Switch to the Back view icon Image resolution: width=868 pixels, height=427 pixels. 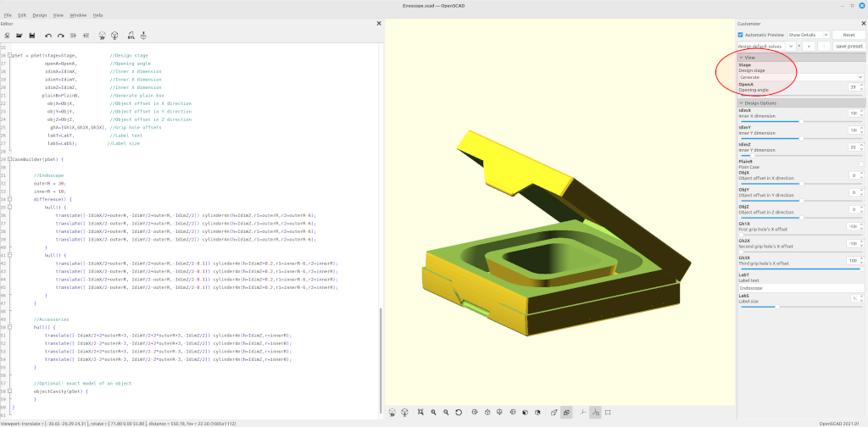point(537,412)
